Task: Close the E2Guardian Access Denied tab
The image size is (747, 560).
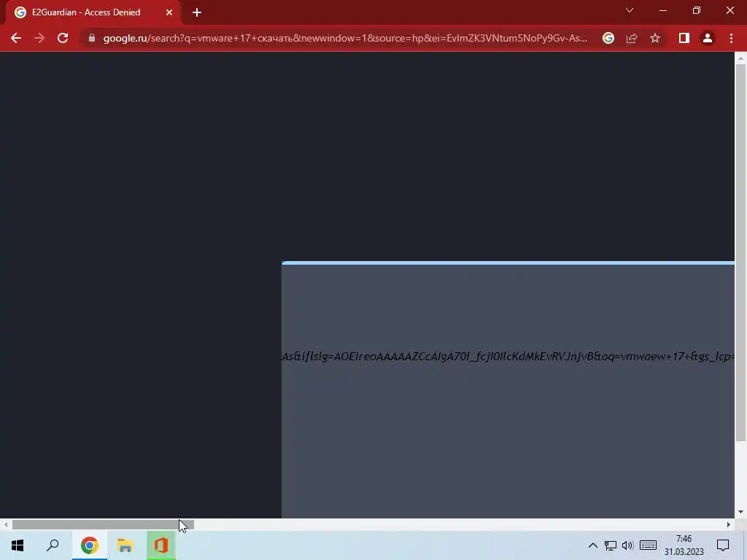Action: click(x=169, y=12)
